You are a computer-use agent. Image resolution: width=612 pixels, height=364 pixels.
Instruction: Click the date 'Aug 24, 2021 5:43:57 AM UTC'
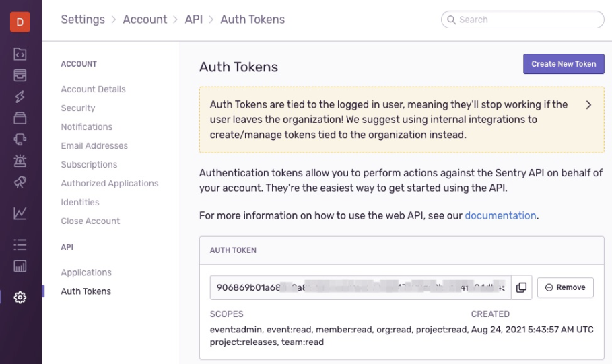533,330
